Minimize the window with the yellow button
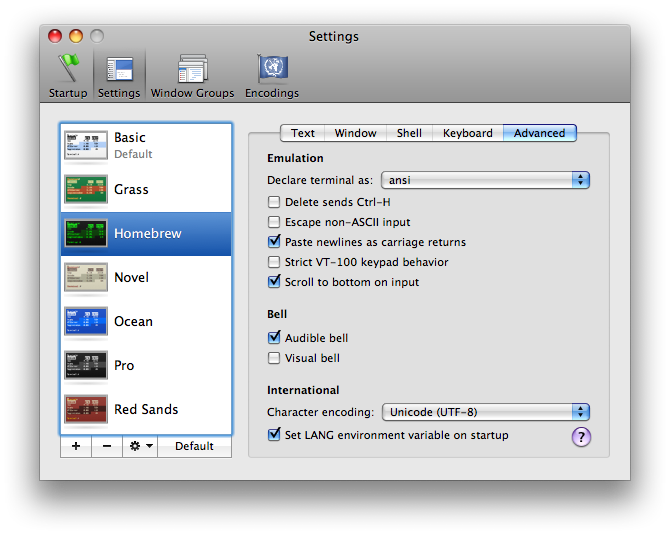The image size is (670, 535). (x=76, y=36)
